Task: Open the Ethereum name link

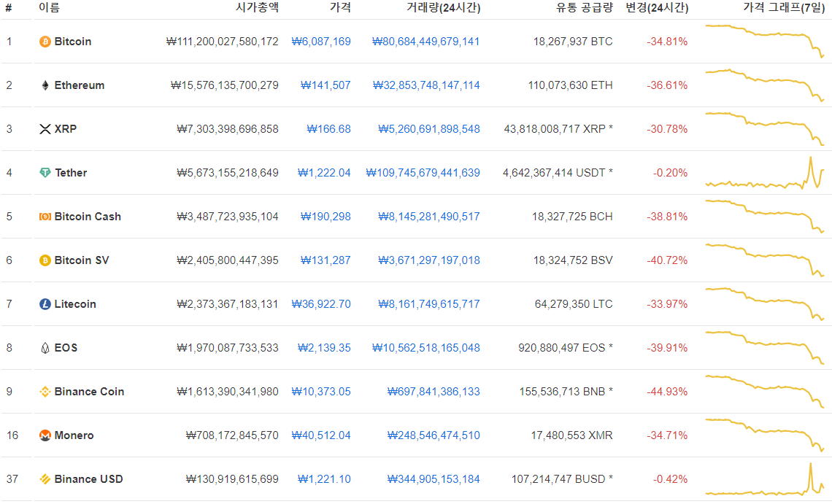Action: pos(80,85)
